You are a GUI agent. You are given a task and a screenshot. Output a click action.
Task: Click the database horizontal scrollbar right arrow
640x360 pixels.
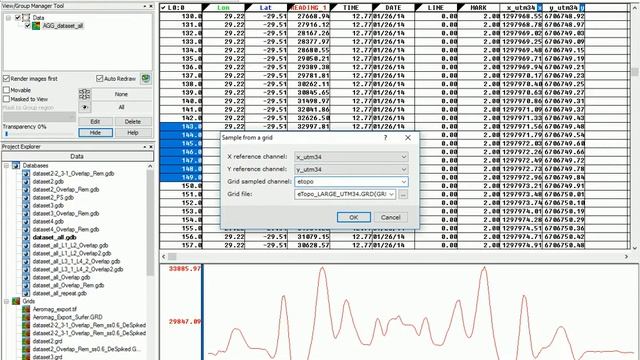pos(626,256)
